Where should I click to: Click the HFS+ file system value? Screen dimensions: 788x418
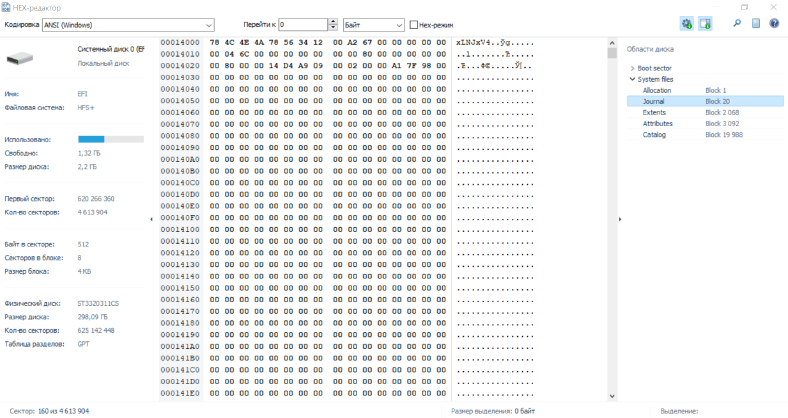[85, 108]
